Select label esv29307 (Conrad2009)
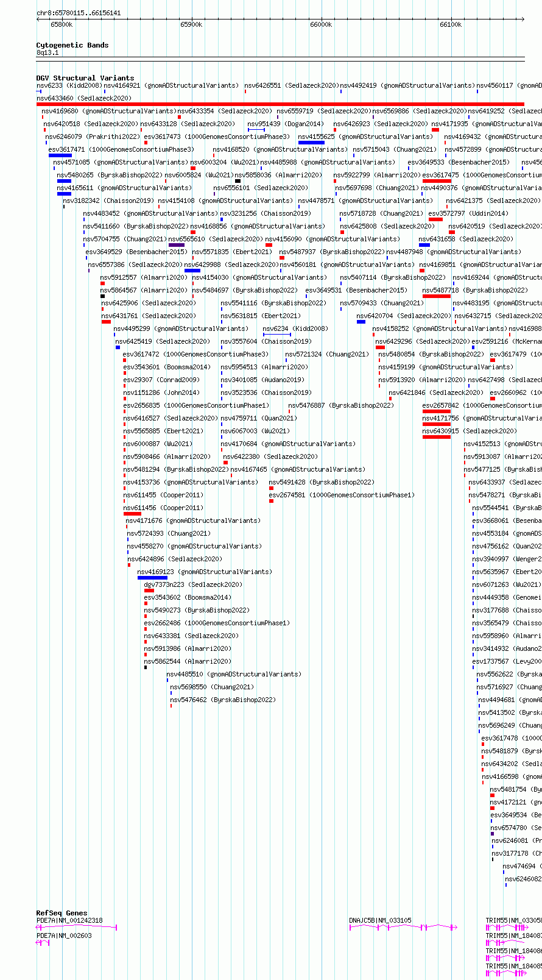This screenshot has width=542, height=980. click(161, 380)
